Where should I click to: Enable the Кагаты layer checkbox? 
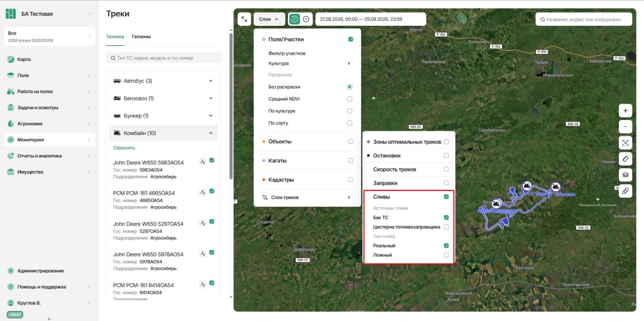351,161
